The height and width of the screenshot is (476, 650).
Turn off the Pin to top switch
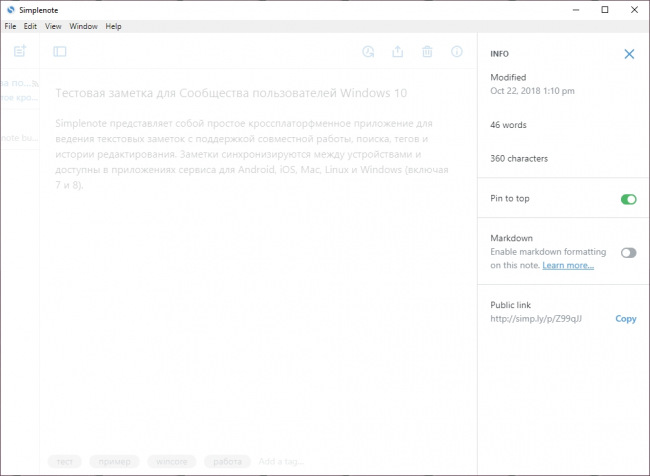click(x=628, y=199)
